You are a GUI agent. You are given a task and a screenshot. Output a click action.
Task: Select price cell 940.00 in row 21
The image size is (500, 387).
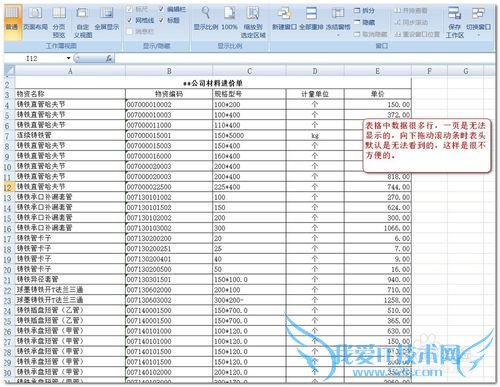coord(378,279)
